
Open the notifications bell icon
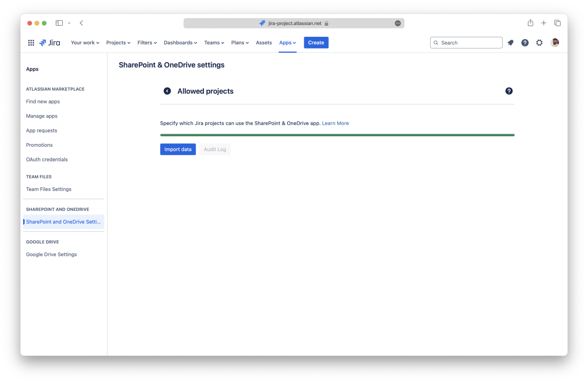click(511, 43)
